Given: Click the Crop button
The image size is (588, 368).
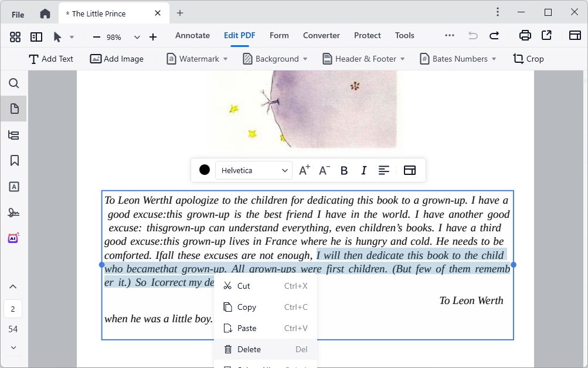Looking at the screenshot, I should [528, 59].
